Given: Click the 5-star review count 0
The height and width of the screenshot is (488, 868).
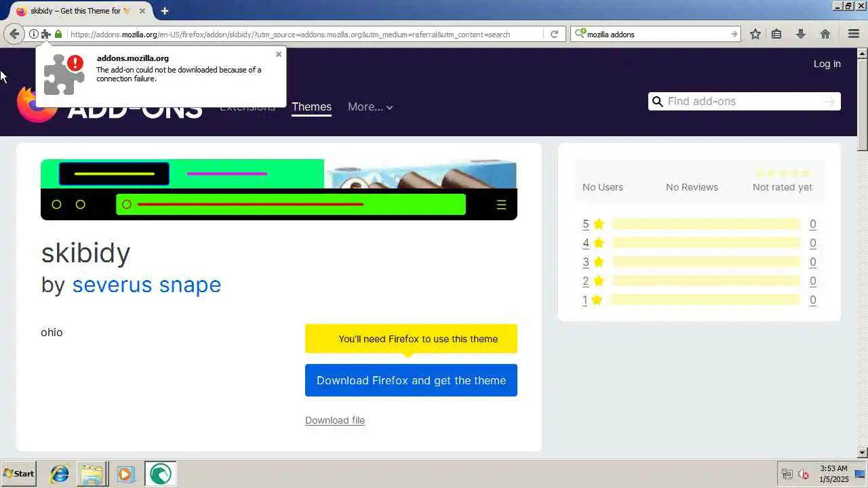Looking at the screenshot, I should click(812, 224).
